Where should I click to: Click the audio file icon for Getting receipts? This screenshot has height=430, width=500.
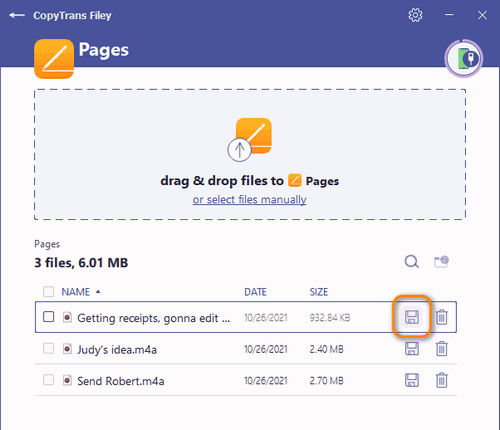click(67, 317)
